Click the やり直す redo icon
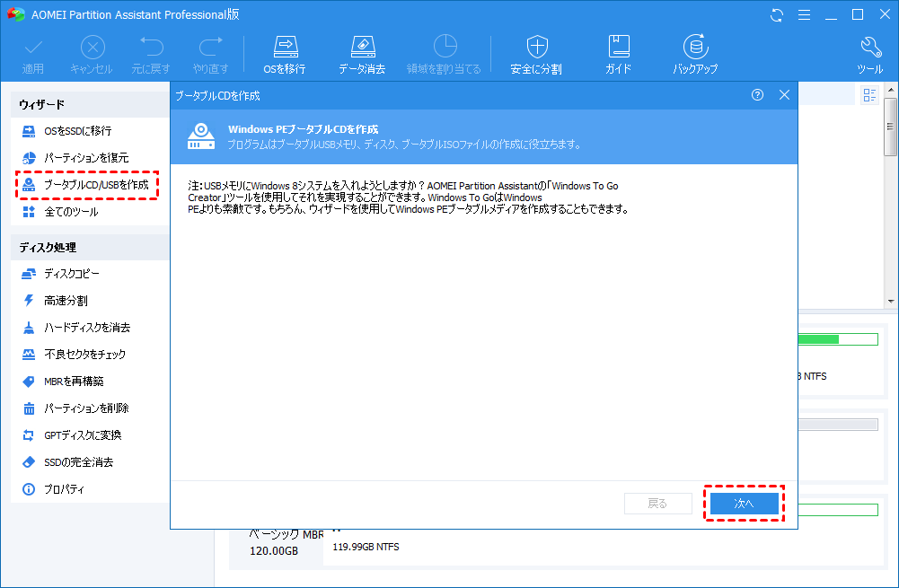This screenshot has width=899, height=588. [x=210, y=55]
